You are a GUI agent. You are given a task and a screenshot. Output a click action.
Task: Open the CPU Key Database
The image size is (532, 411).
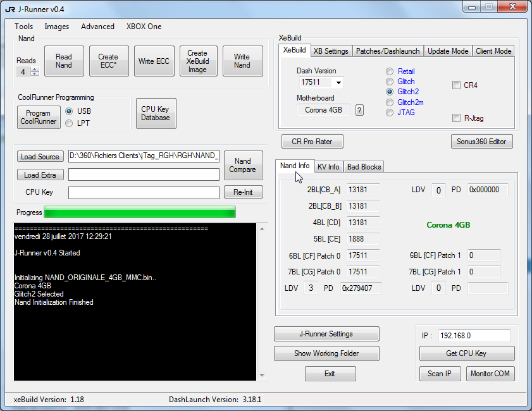tap(156, 114)
